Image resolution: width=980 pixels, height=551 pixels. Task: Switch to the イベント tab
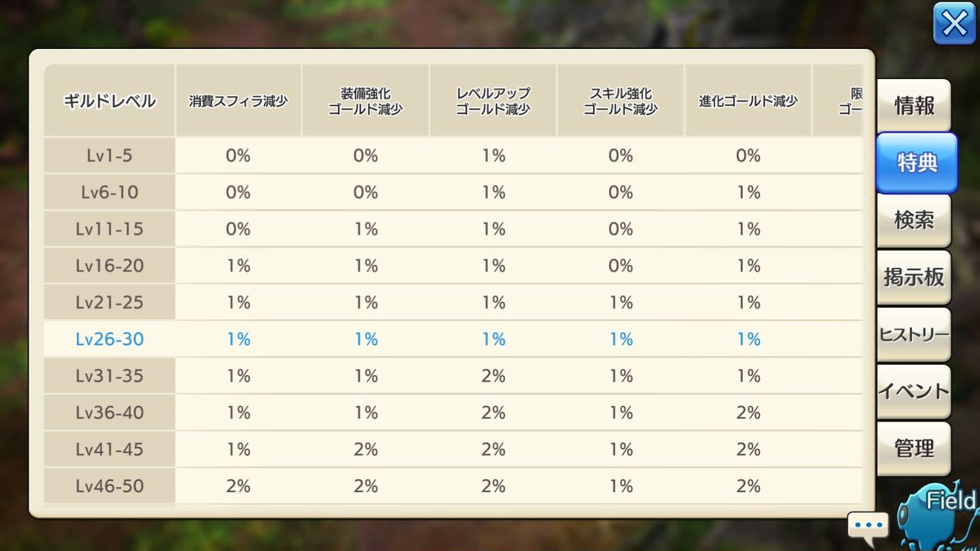point(913,392)
